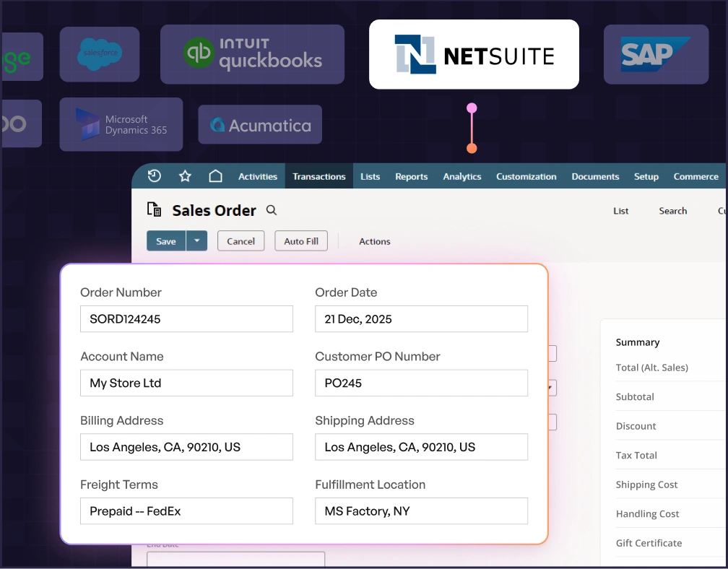Select the Salesforce cloud logo tile
This screenshot has height=569, width=728.
(100, 54)
